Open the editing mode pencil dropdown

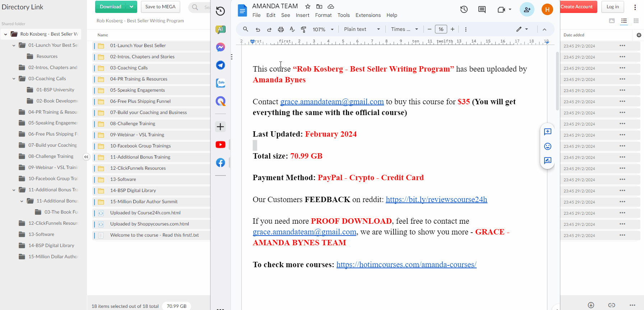tap(522, 29)
